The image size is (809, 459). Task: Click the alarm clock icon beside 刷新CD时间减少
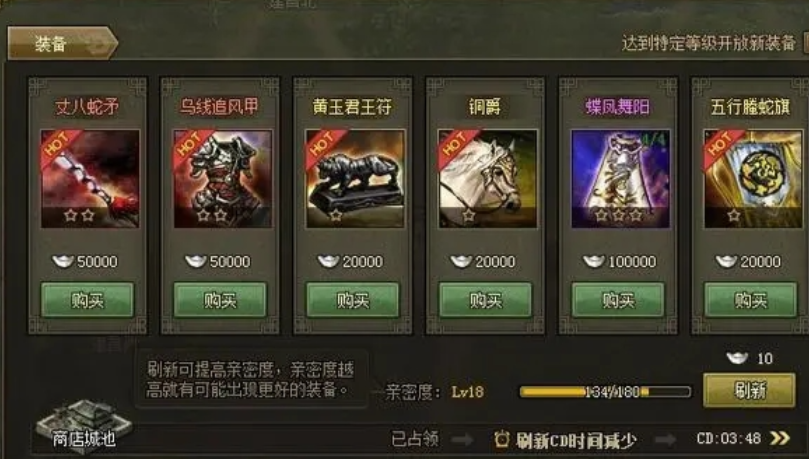pyautogui.click(x=502, y=439)
